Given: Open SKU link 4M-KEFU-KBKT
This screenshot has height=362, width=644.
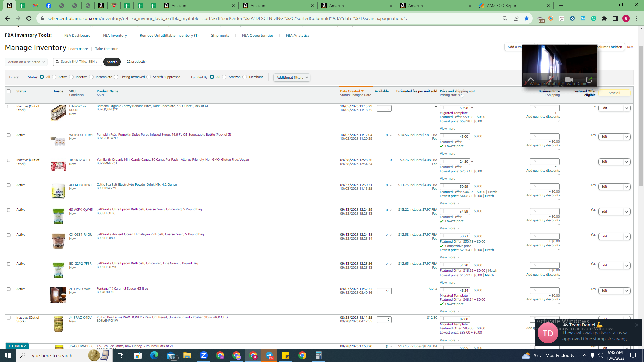Looking at the screenshot, I should [x=80, y=185].
